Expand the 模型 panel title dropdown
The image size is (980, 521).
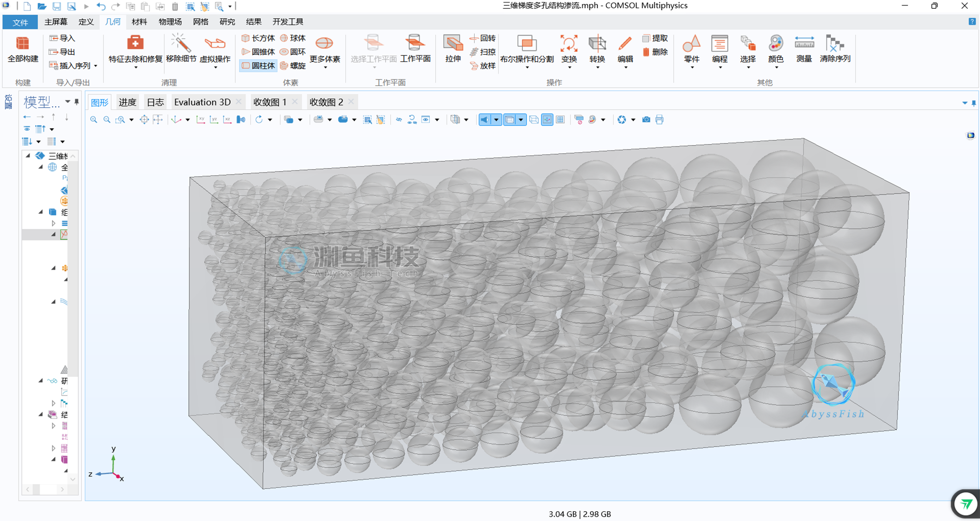coord(68,102)
